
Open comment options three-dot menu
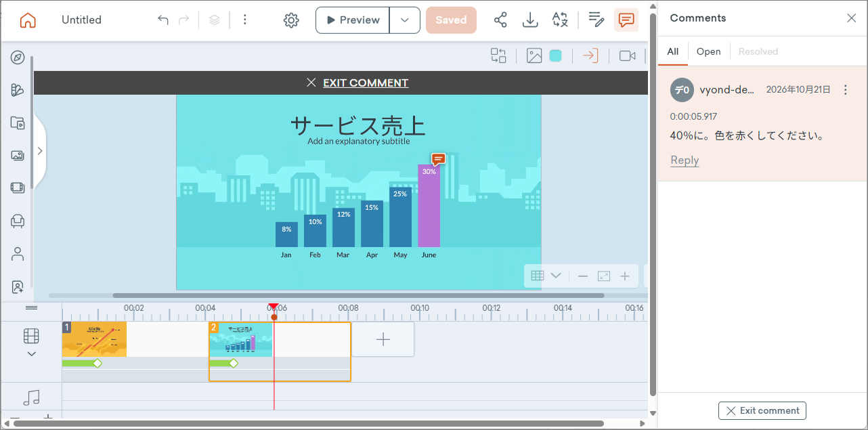click(845, 90)
